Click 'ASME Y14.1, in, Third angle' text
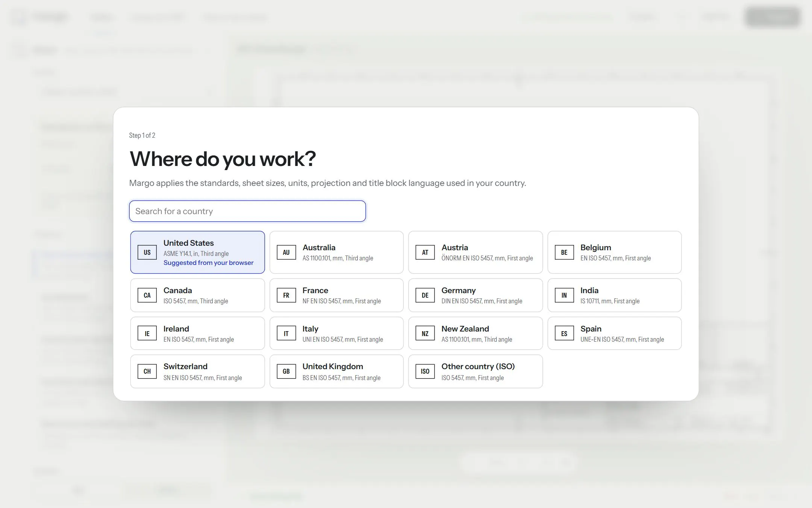 [x=196, y=254]
